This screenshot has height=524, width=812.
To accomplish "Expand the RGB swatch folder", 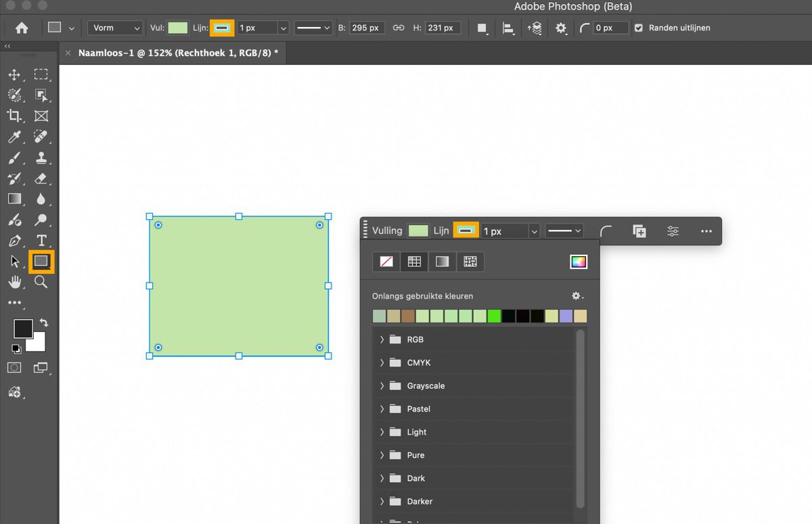I will tap(382, 339).
